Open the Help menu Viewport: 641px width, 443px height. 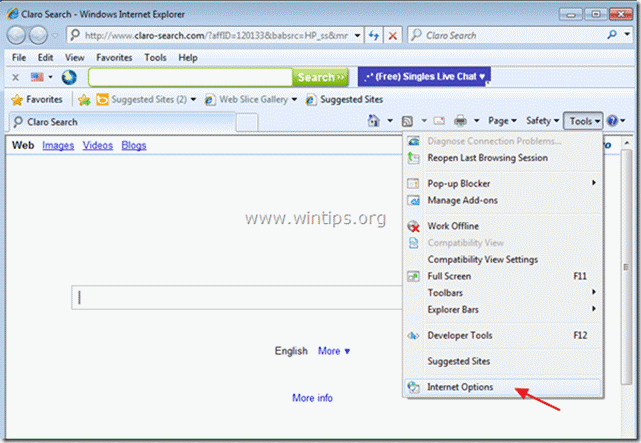(188, 58)
